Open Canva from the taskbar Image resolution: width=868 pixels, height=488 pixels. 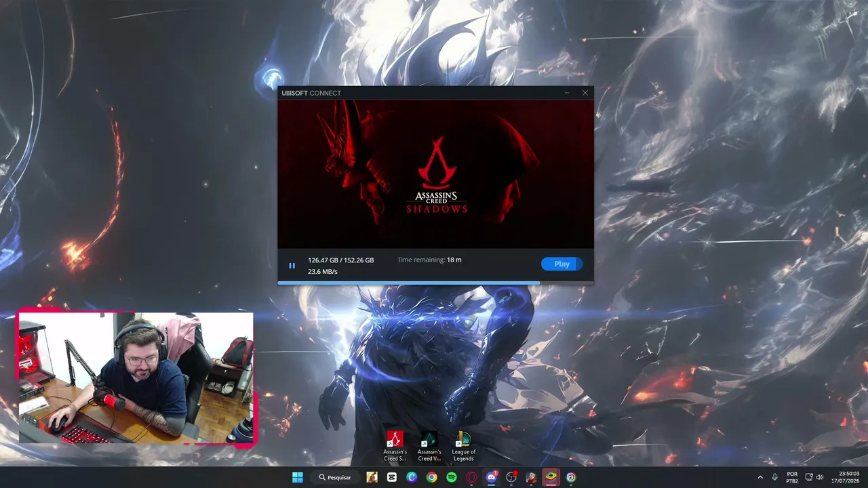(412, 477)
